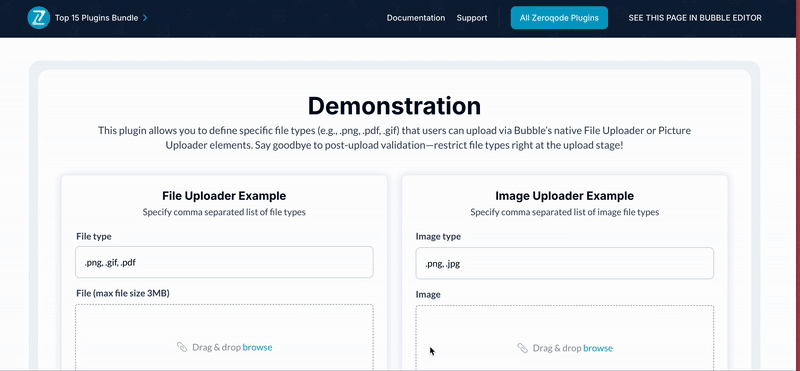Click browse in the File uploader

pos(257,347)
